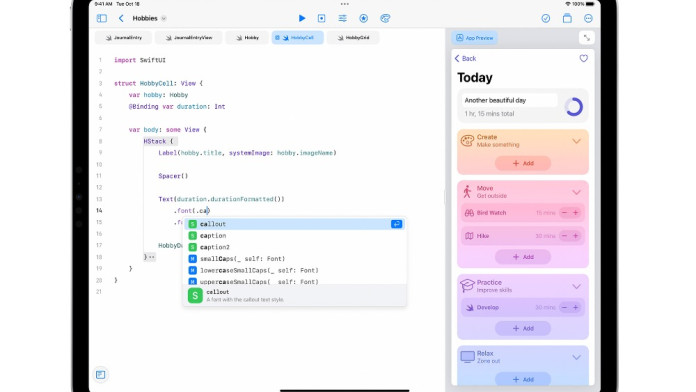Add an activity in Move card

523,257
